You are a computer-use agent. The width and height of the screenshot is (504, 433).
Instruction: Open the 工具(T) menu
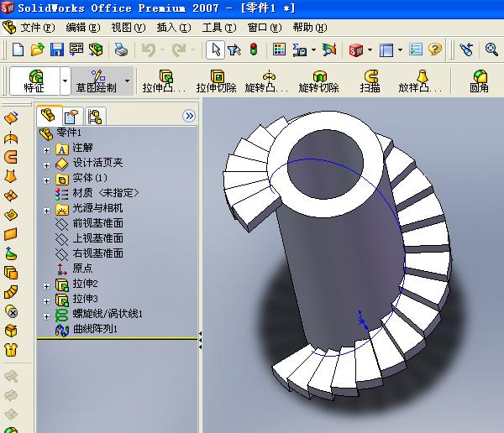219,28
